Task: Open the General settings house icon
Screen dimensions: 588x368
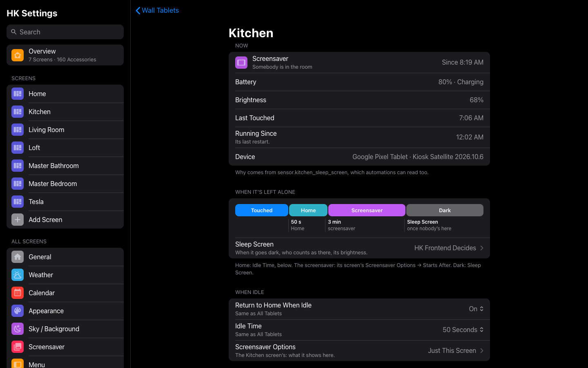Action: point(18,257)
